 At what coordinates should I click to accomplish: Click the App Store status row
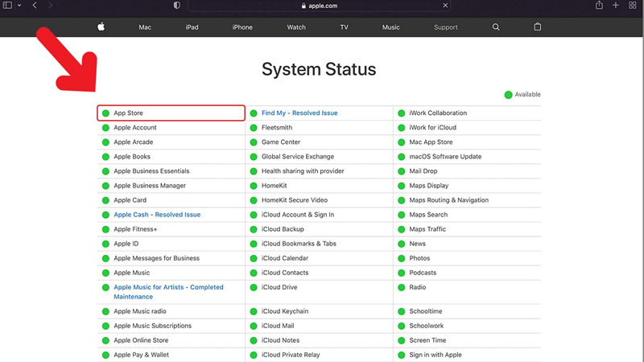click(171, 113)
